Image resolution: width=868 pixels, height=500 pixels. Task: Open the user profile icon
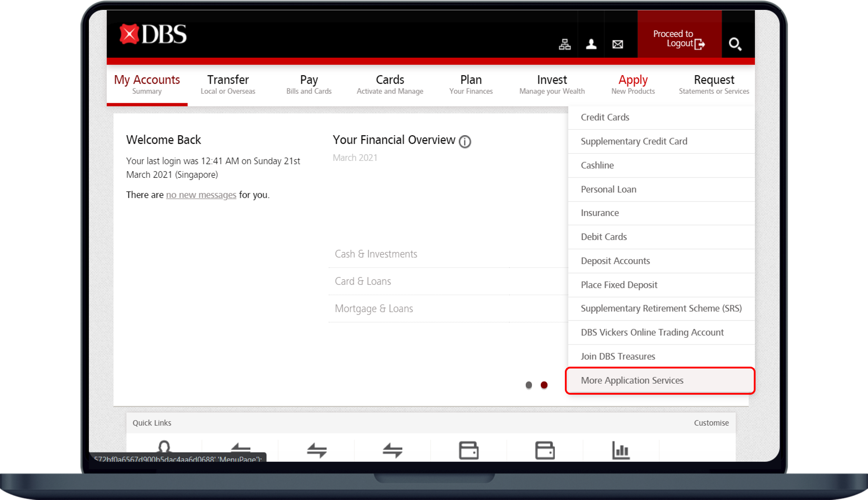(591, 44)
